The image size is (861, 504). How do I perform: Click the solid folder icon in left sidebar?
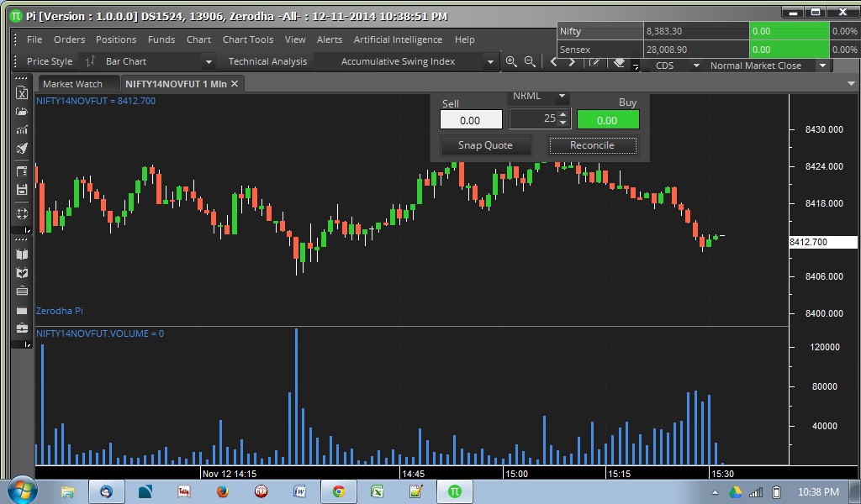click(21, 311)
